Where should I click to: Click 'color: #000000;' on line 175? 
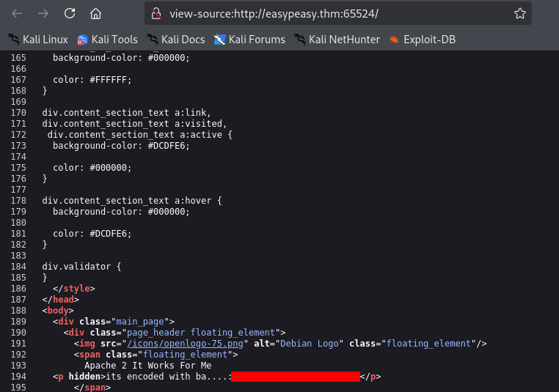point(92,168)
